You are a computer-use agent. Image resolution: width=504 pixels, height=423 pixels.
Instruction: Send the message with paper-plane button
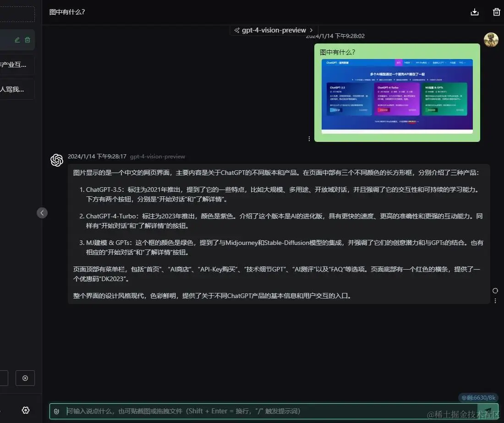tap(488, 412)
